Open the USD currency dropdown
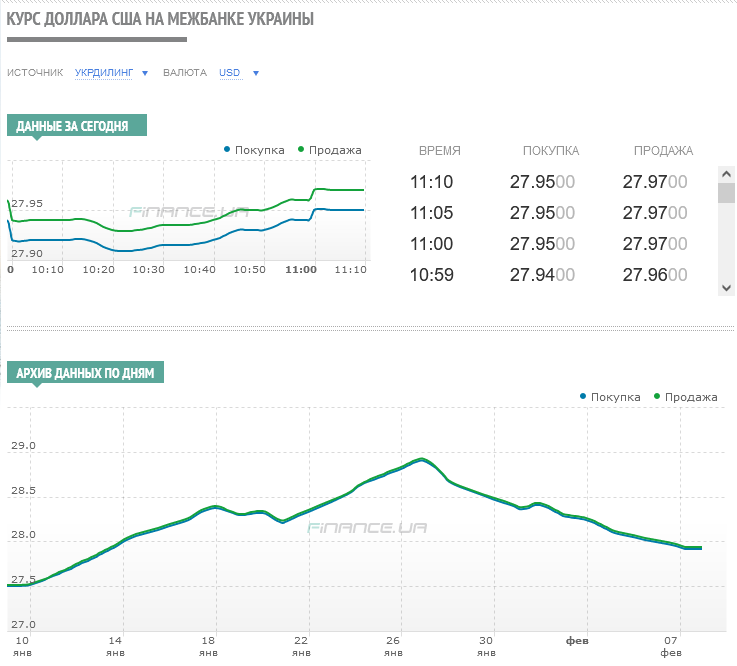Viewport: 737px width, 666px height. pyautogui.click(x=230, y=73)
